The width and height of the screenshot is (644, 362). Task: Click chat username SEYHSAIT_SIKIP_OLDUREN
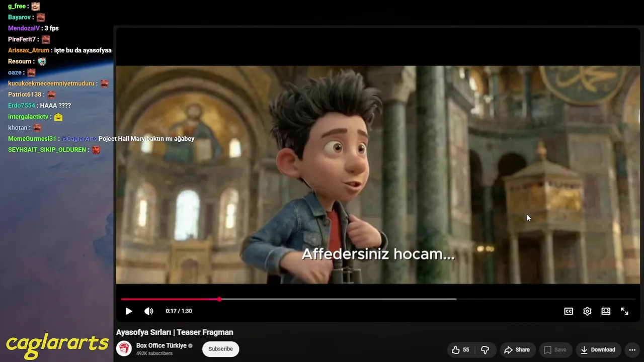(47, 150)
